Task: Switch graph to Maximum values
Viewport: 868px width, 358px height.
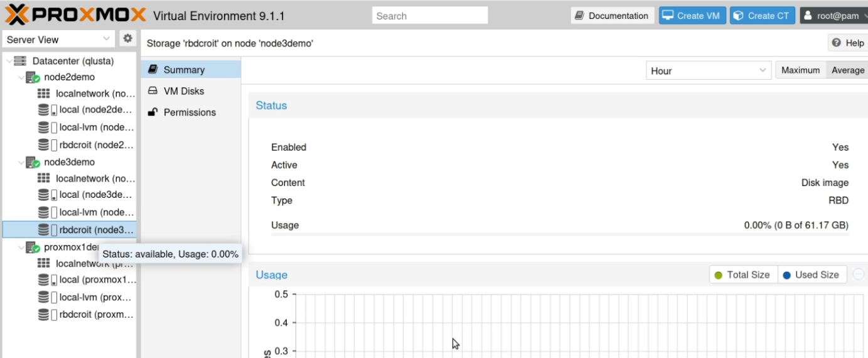Action: pyautogui.click(x=800, y=70)
